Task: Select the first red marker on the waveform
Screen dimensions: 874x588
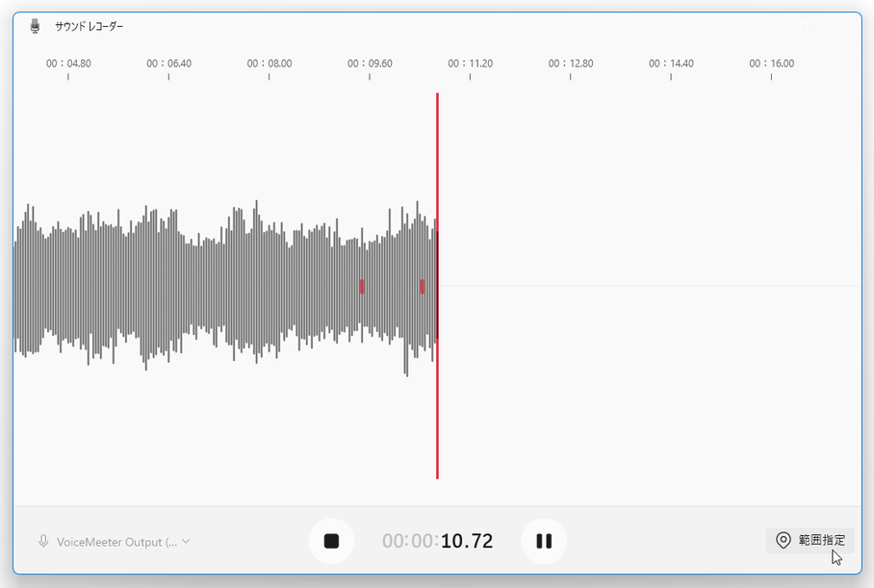Action: click(362, 287)
